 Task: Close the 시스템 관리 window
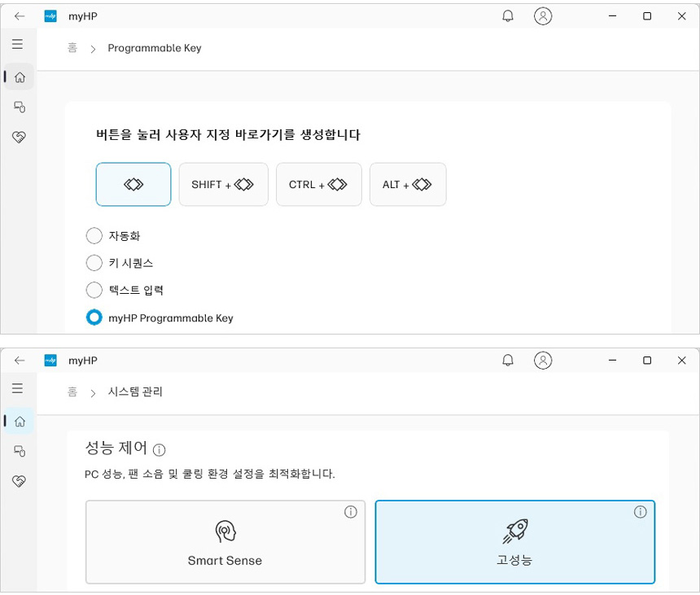point(682,361)
